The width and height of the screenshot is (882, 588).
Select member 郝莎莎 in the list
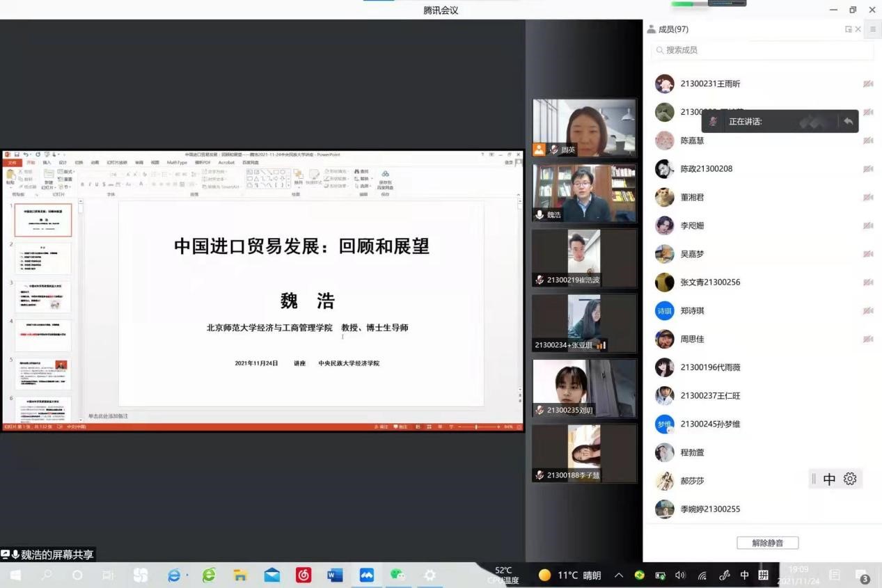pos(692,481)
